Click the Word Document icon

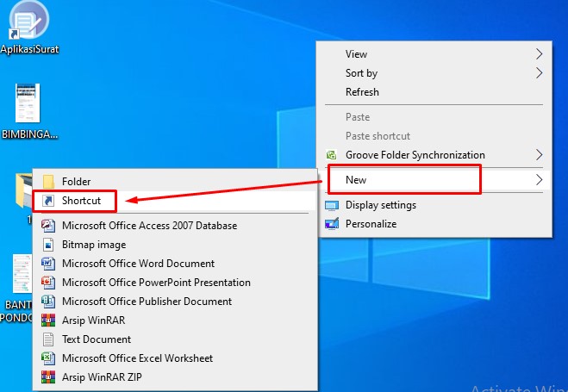coord(48,264)
